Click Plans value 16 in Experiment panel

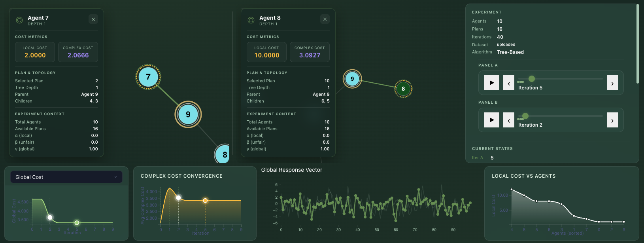pyautogui.click(x=500, y=29)
